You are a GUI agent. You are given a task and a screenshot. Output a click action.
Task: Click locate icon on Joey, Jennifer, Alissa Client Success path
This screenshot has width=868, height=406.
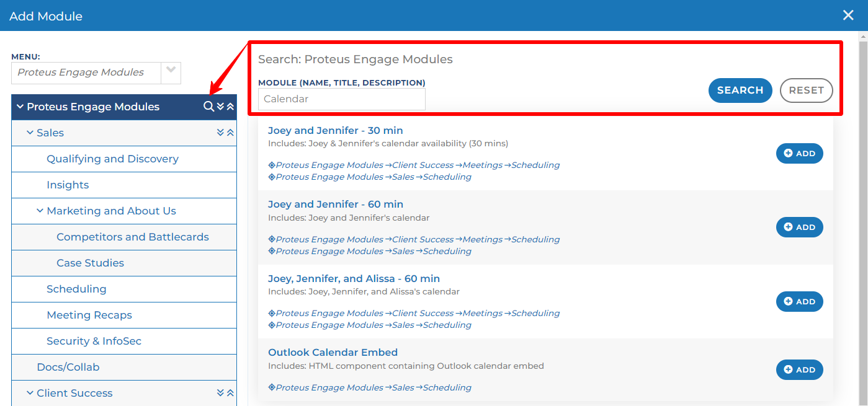point(272,314)
